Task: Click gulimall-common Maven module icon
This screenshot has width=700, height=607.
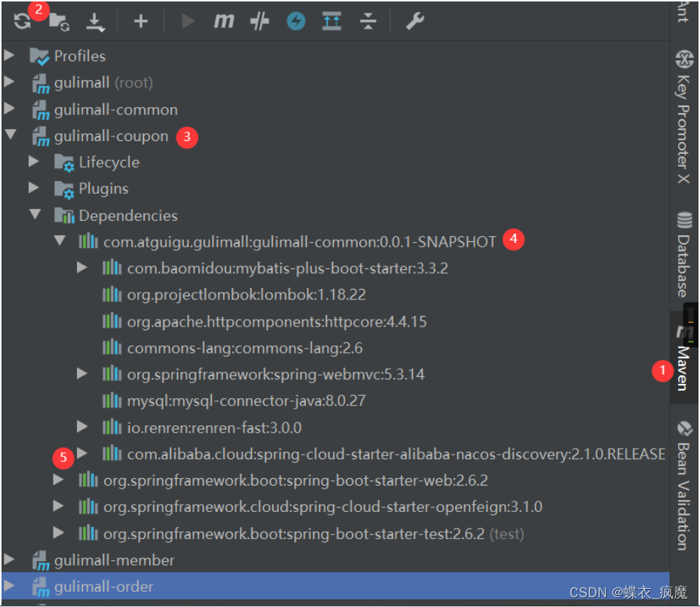Action: tap(41, 110)
